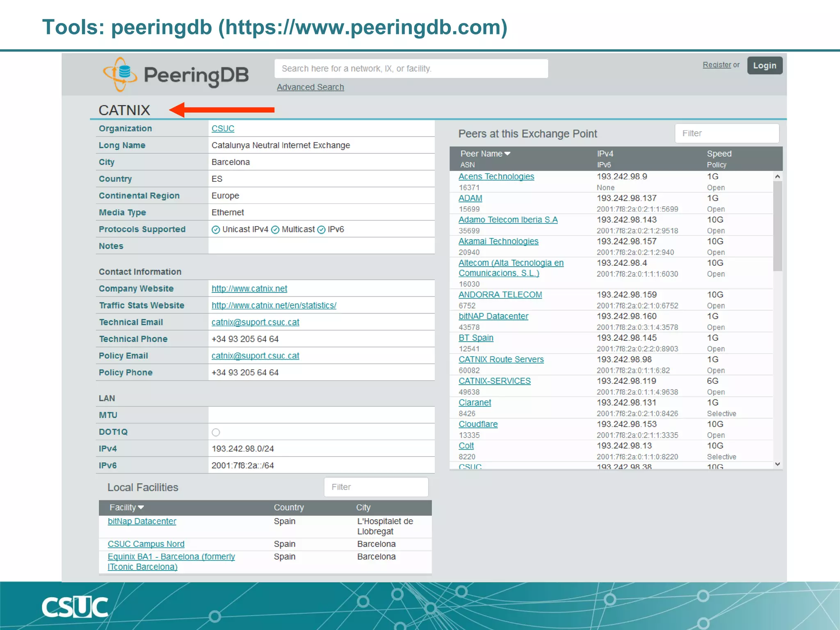This screenshot has width=840, height=630.
Task: Click the Login button
Action: click(x=765, y=66)
